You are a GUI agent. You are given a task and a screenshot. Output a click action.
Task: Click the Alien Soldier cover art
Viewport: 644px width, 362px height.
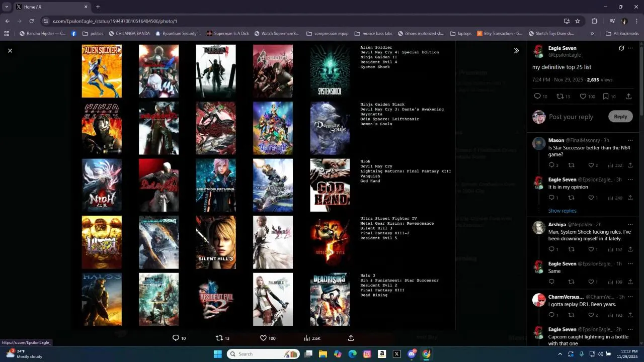[x=102, y=71]
